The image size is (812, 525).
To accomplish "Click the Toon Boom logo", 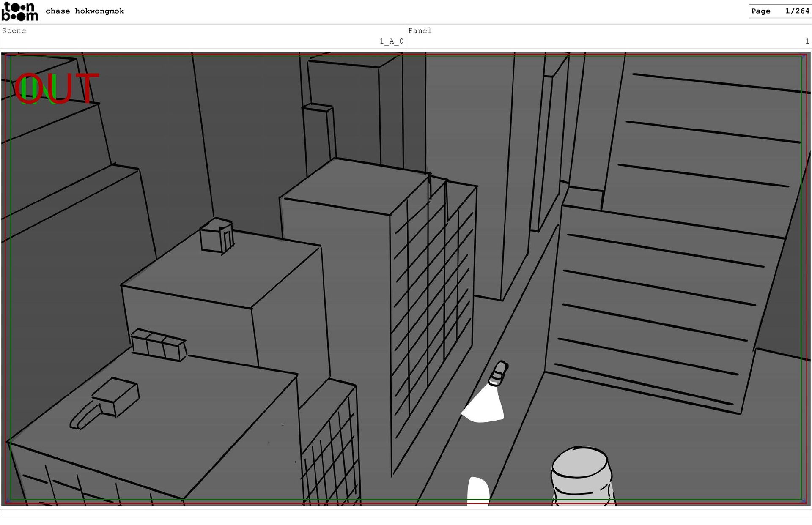I will [19, 11].
